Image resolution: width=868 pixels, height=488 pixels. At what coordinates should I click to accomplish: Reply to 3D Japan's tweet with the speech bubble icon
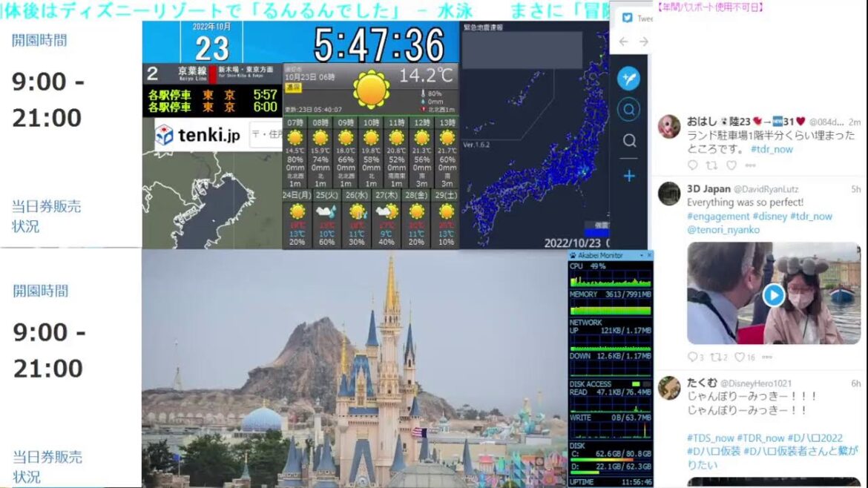point(693,356)
